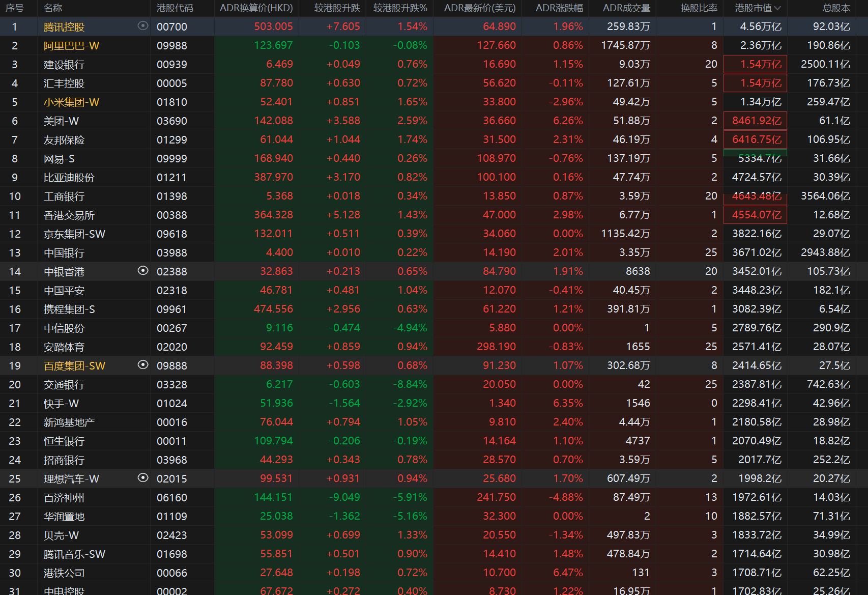
Task: Sort by 总股本 header
Action: click(x=836, y=8)
